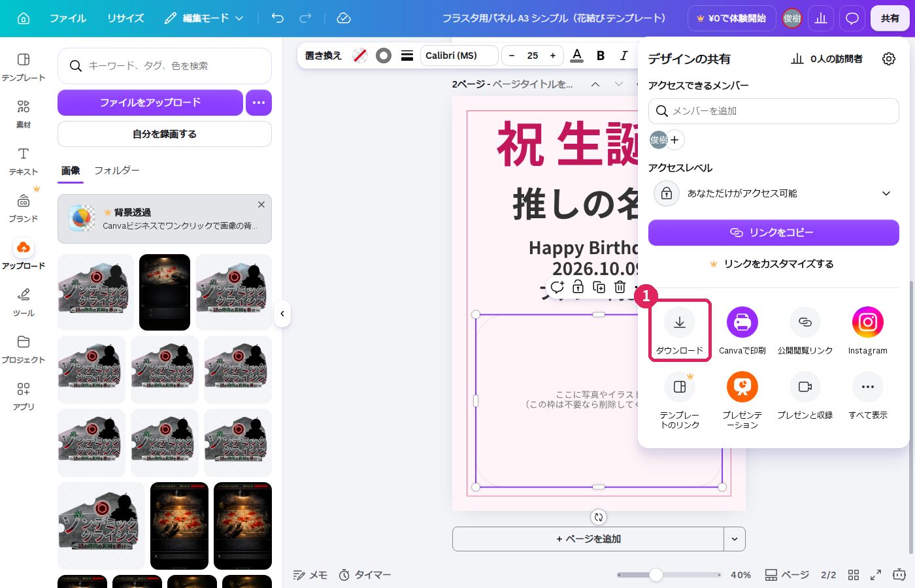
Task: Open the grid view icon
Action: pyautogui.click(x=854, y=575)
